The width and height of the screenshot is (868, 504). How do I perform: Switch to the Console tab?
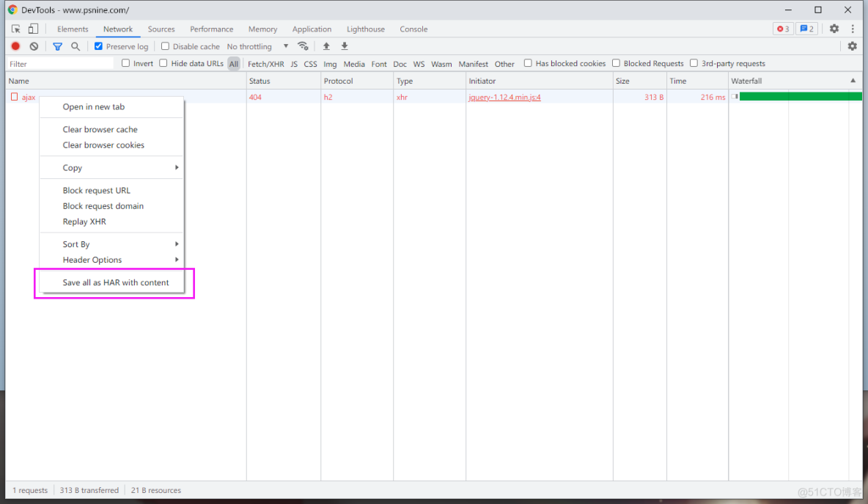pos(413,29)
